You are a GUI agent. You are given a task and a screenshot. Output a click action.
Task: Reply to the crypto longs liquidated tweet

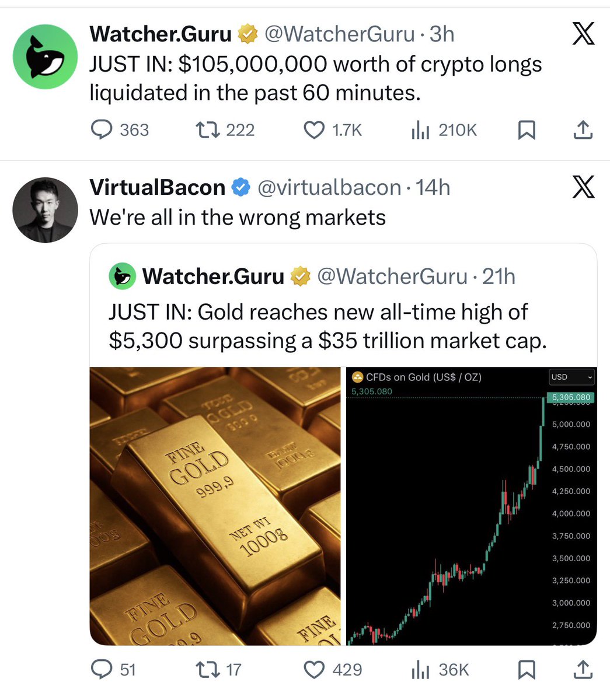point(102,129)
